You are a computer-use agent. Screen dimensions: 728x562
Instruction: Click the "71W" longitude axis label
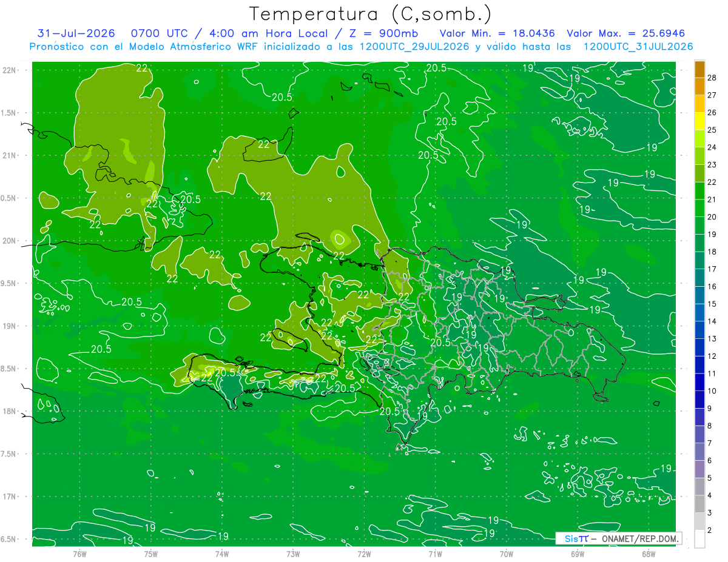tap(435, 554)
